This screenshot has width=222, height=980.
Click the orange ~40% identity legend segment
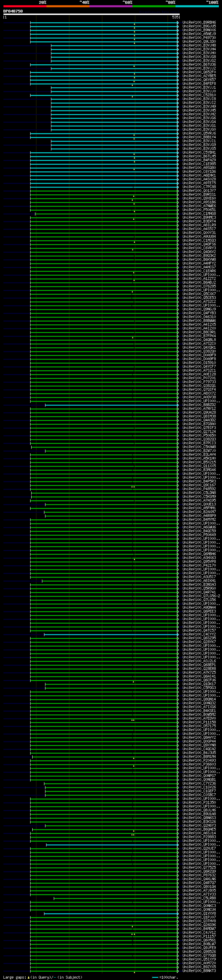click(68, 6)
